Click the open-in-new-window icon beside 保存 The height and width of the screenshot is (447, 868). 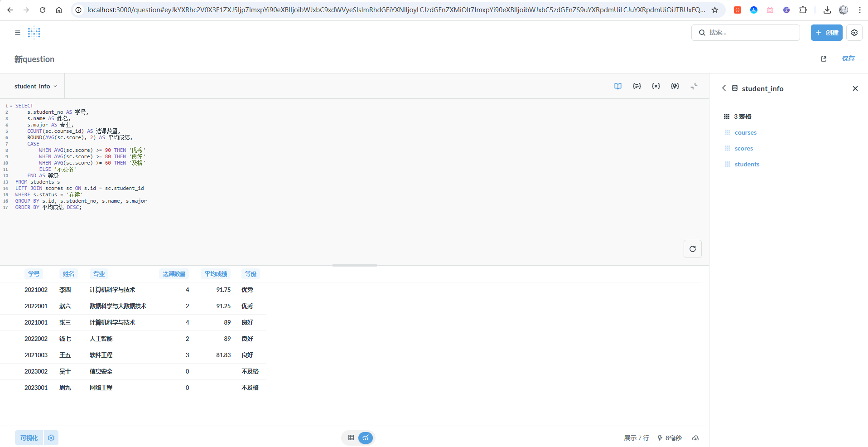point(823,59)
